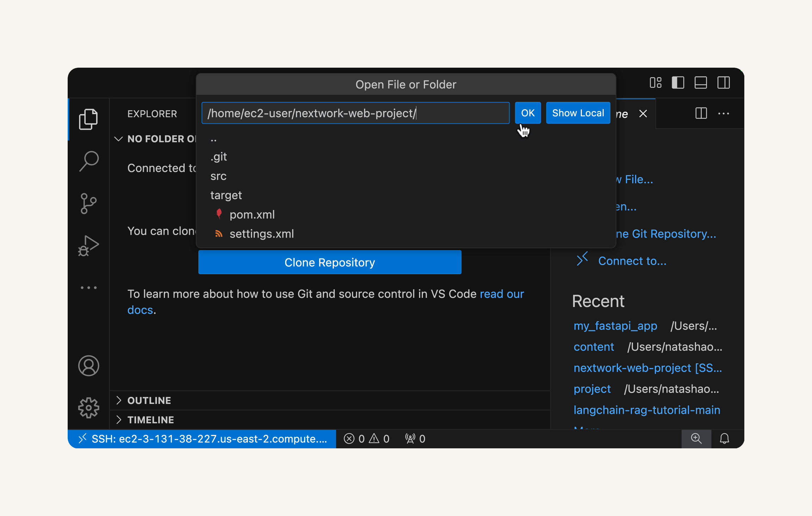Click the pom.xml Maven file icon
The width and height of the screenshot is (812, 516).
click(x=219, y=214)
